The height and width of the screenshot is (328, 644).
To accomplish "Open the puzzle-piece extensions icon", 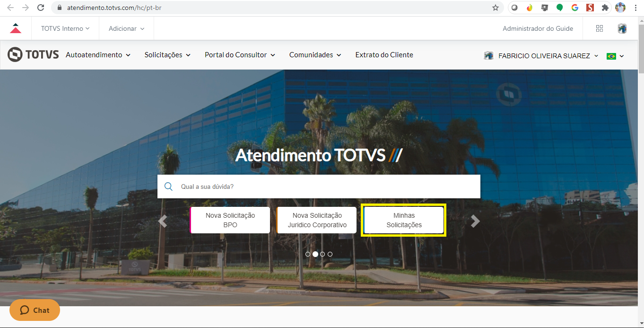I will point(605,8).
